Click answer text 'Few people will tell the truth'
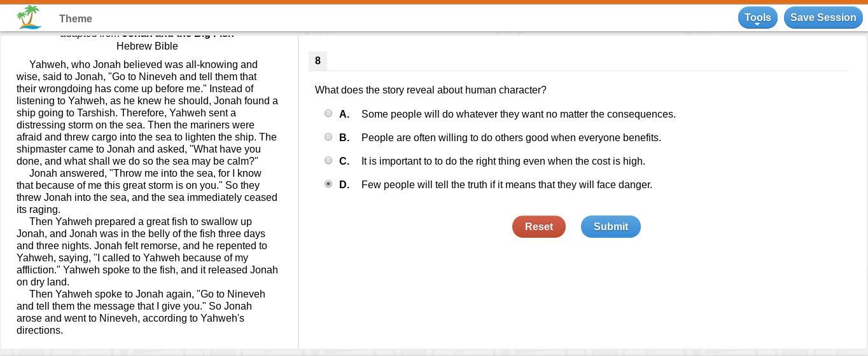868x356 pixels. [507, 185]
